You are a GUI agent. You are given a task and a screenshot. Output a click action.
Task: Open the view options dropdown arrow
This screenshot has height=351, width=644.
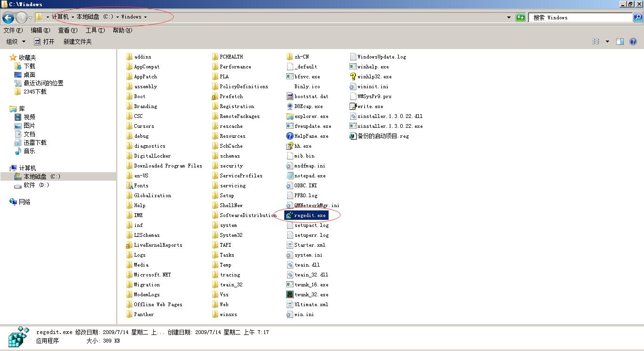coord(607,42)
